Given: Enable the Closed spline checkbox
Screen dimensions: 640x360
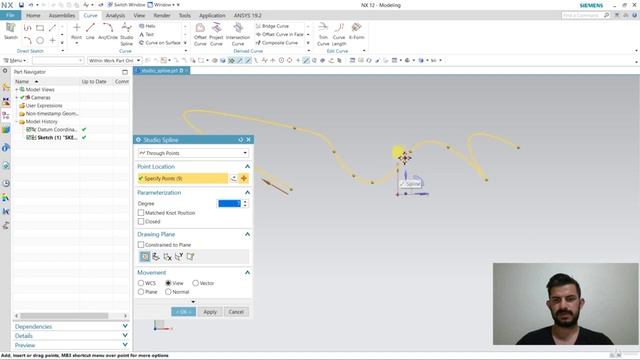Looking at the screenshot, I should coord(141,221).
